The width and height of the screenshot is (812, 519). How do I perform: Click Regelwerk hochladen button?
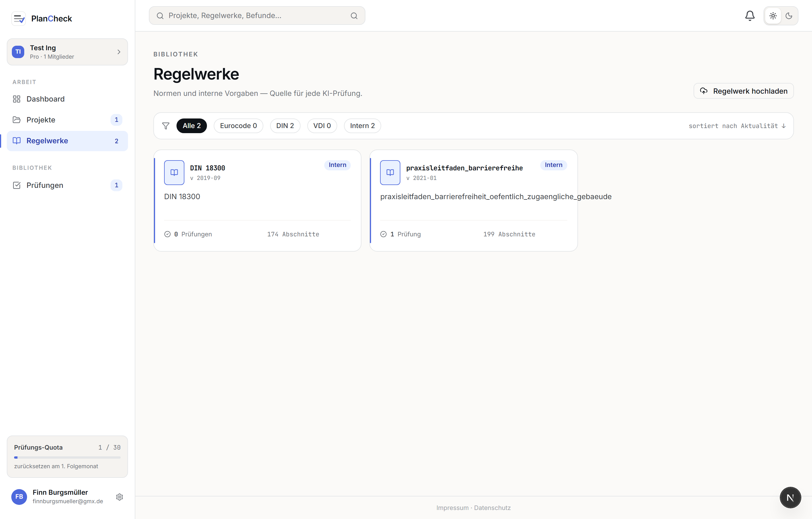[743, 91]
